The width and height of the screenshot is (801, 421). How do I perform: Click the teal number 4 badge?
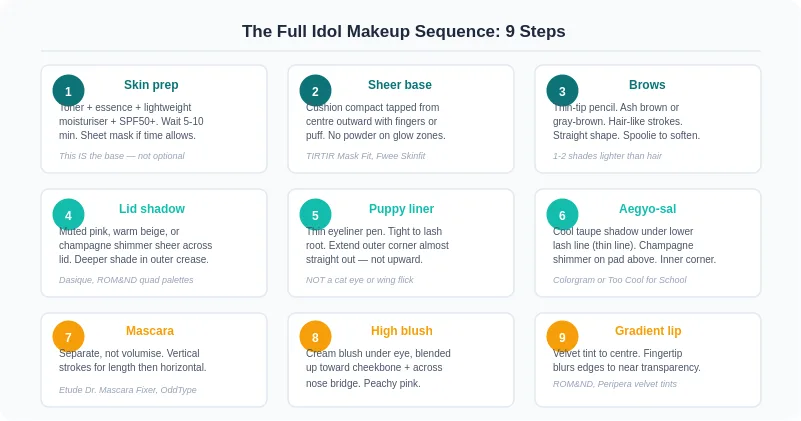click(x=68, y=215)
